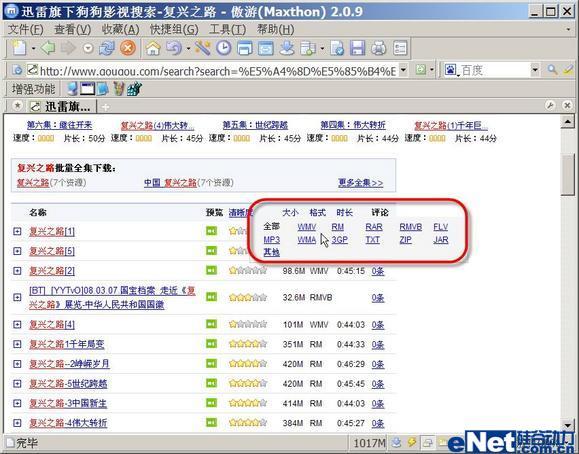This screenshot has width=579, height=454.
Task: Open the 快捷组(G) menu
Action: (x=174, y=29)
